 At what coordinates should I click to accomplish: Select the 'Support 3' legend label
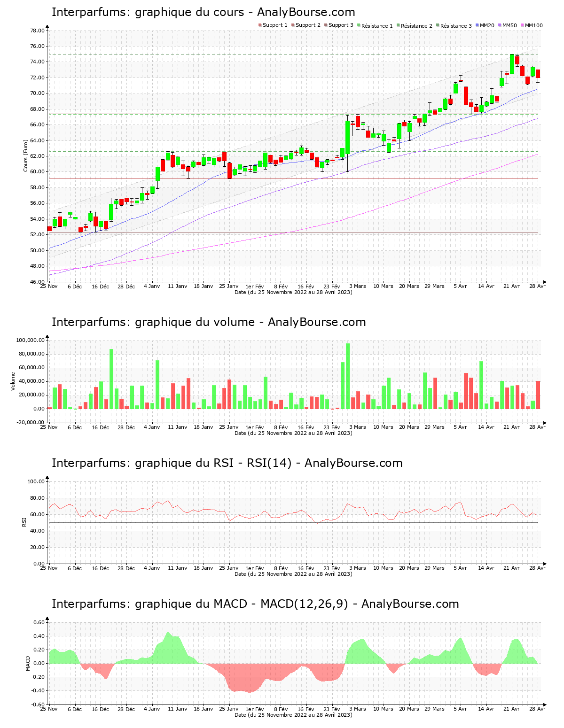pyautogui.click(x=341, y=25)
